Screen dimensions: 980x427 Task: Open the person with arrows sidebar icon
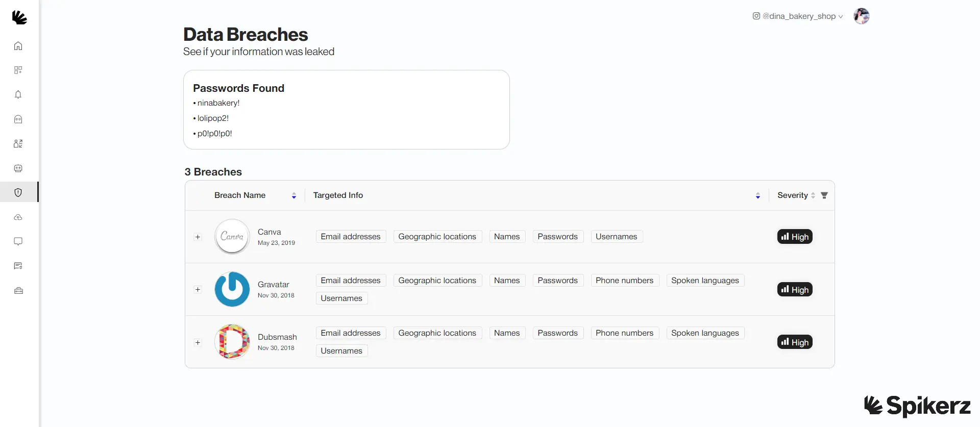18,144
